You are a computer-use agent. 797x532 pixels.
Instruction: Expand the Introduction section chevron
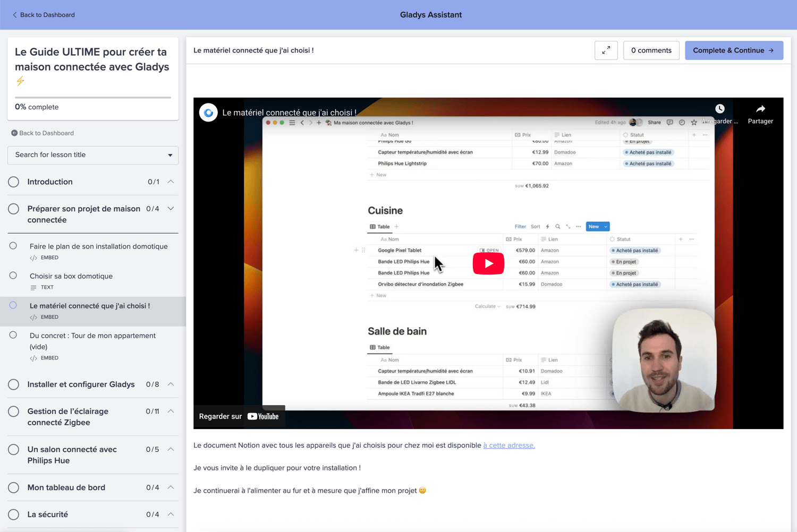(171, 182)
